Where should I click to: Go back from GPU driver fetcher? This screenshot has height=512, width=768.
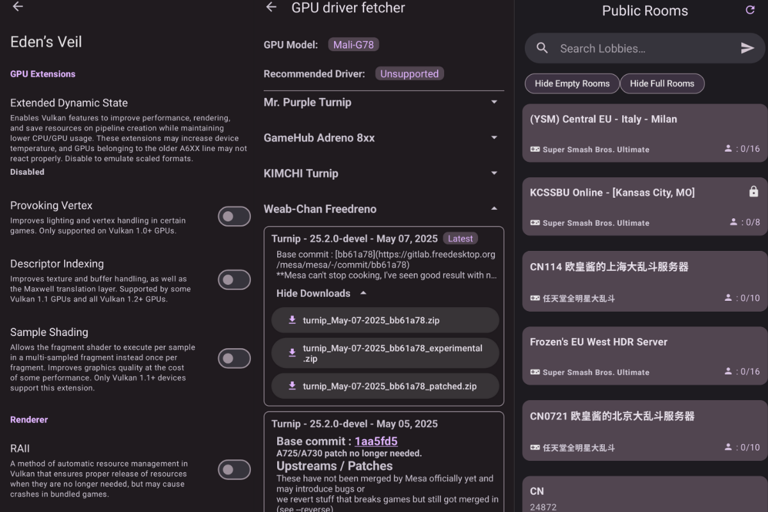271,7
